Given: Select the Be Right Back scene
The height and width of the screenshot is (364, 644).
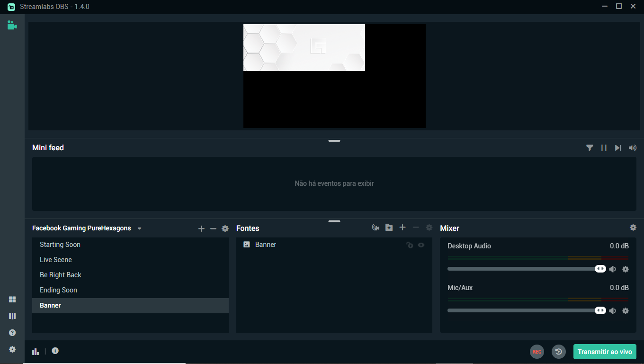Looking at the screenshot, I should (60, 275).
